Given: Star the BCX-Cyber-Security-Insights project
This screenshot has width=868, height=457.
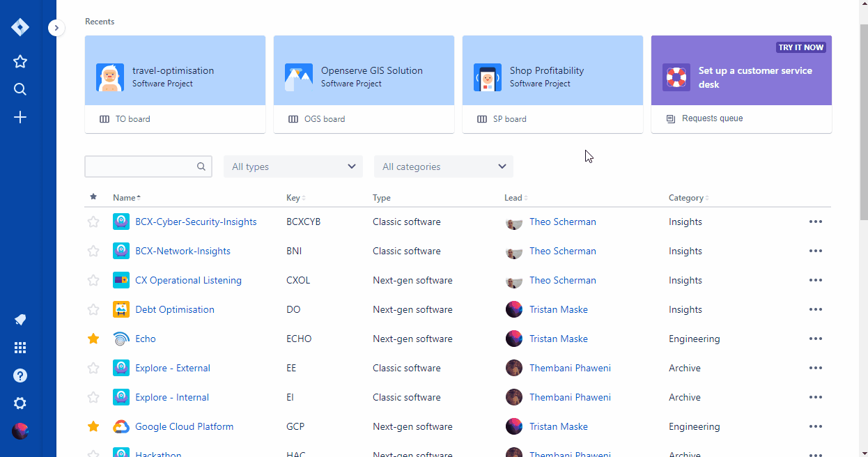Looking at the screenshot, I should pos(93,222).
